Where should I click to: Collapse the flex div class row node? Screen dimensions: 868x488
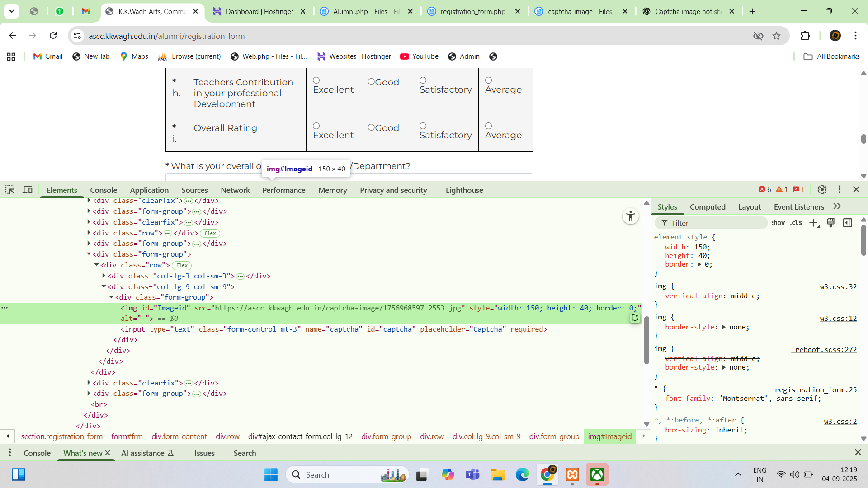pos(96,265)
